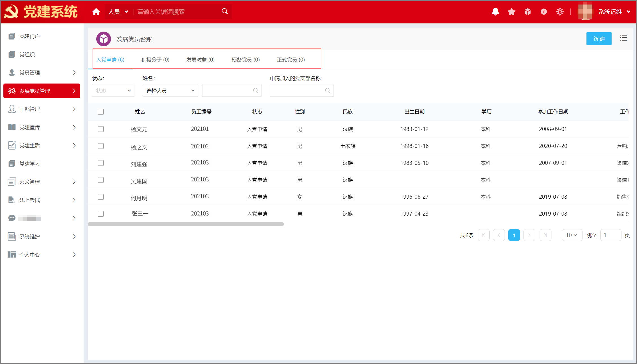Click the 党建生活 edit icon
The width and height of the screenshot is (637, 364).
[x=12, y=145]
